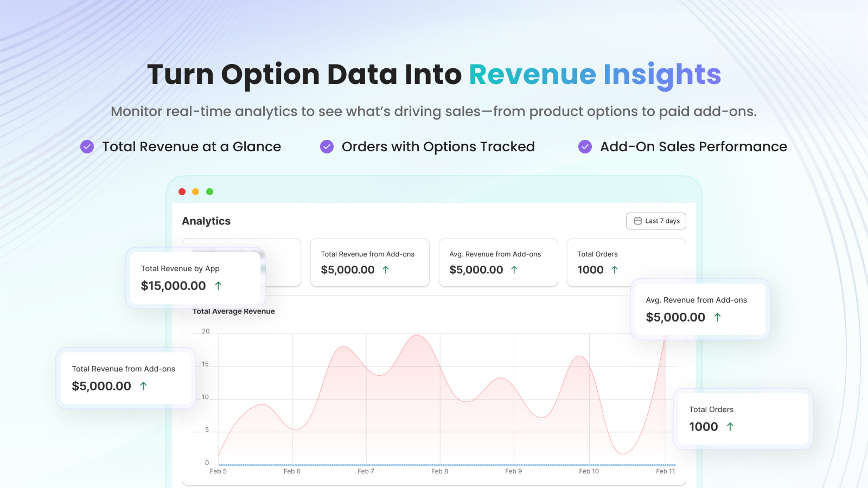Click the up arrow in dashboard Avg. Revenue from Add-ons card
The width and height of the screenshot is (868, 488).
click(514, 269)
